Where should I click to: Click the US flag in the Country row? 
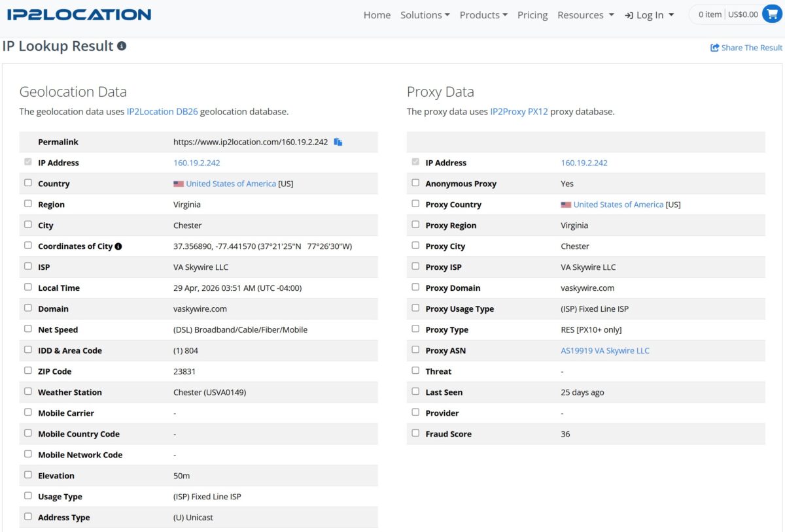[x=179, y=184]
